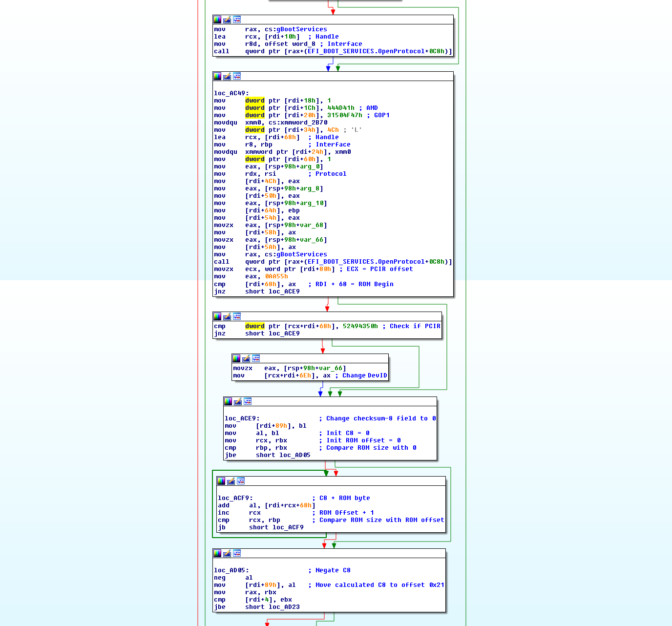Screen dimensions: 672x626
Task: Click '; Init C8 = 0' comment
Action: (344, 433)
